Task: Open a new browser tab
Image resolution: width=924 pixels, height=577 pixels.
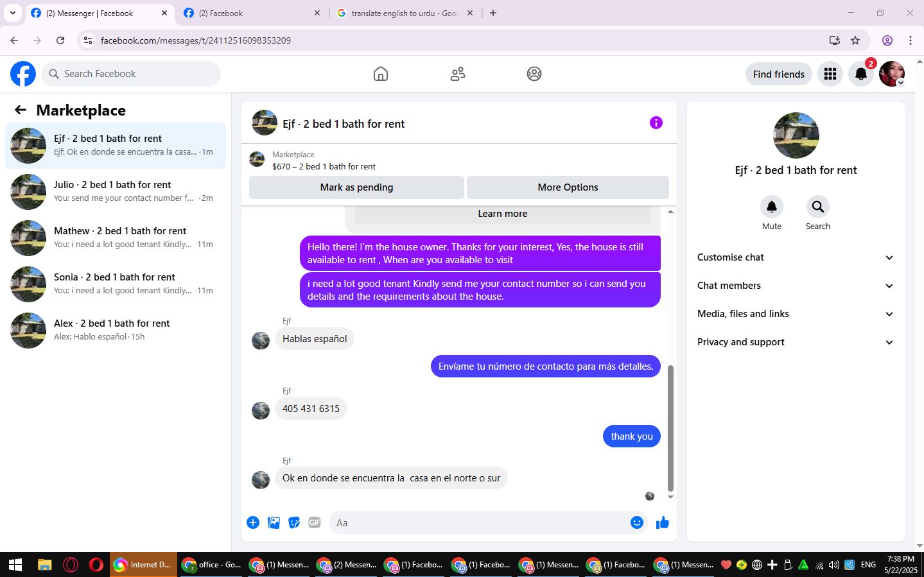Action: (x=493, y=13)
